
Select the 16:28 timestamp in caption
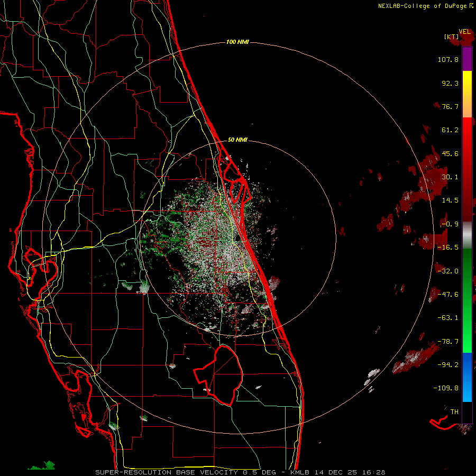(x=374, y=472)
